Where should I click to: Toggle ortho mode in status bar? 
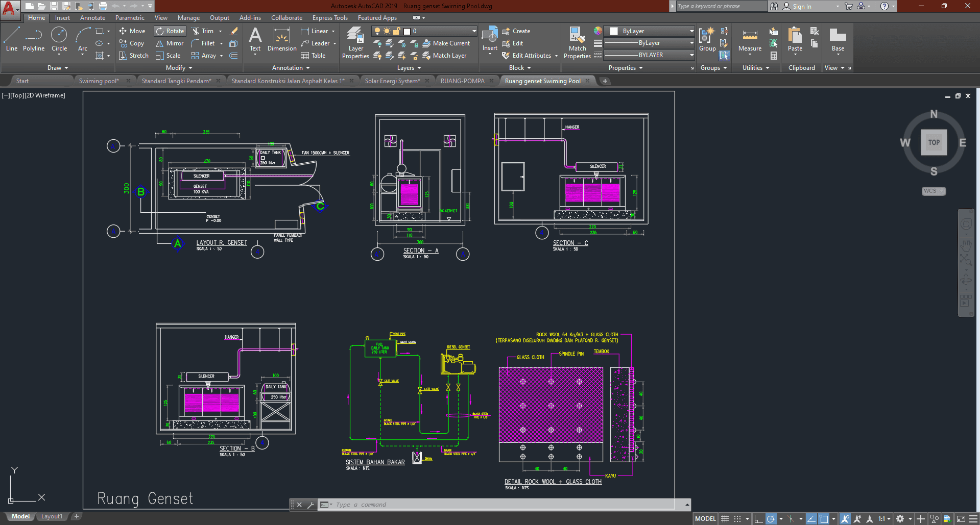758,519
